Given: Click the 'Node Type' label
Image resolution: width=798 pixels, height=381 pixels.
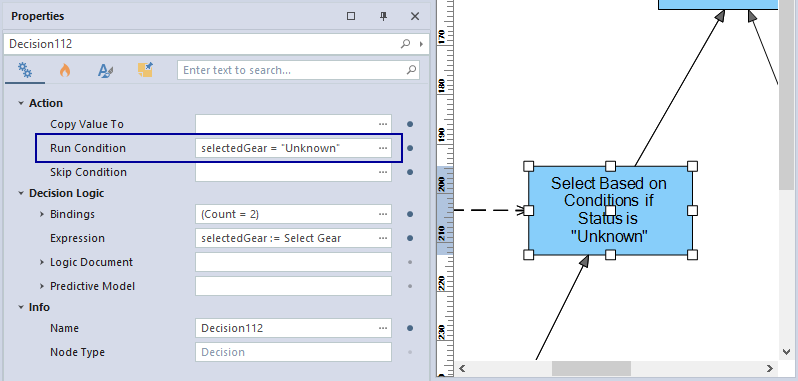Looking at the screenshot, I should [x=78, y=352].
